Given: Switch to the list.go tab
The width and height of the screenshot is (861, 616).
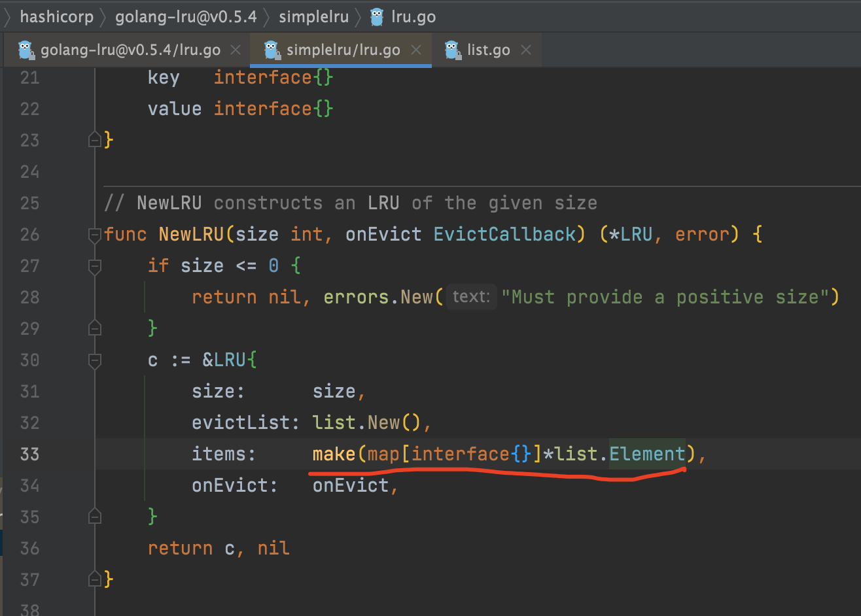Looking at the screenshot, I should click(488, 50).
